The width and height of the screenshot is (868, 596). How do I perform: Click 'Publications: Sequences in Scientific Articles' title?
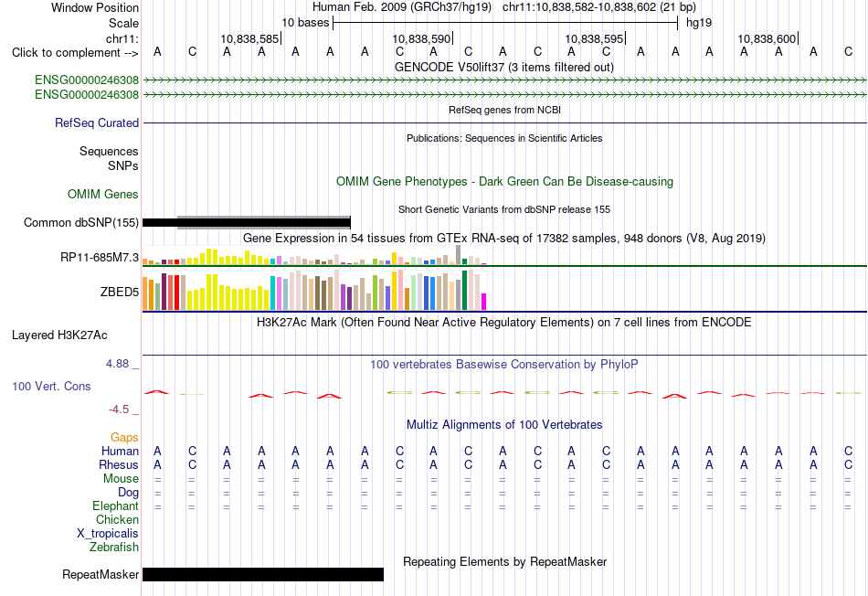click(504, 138)
